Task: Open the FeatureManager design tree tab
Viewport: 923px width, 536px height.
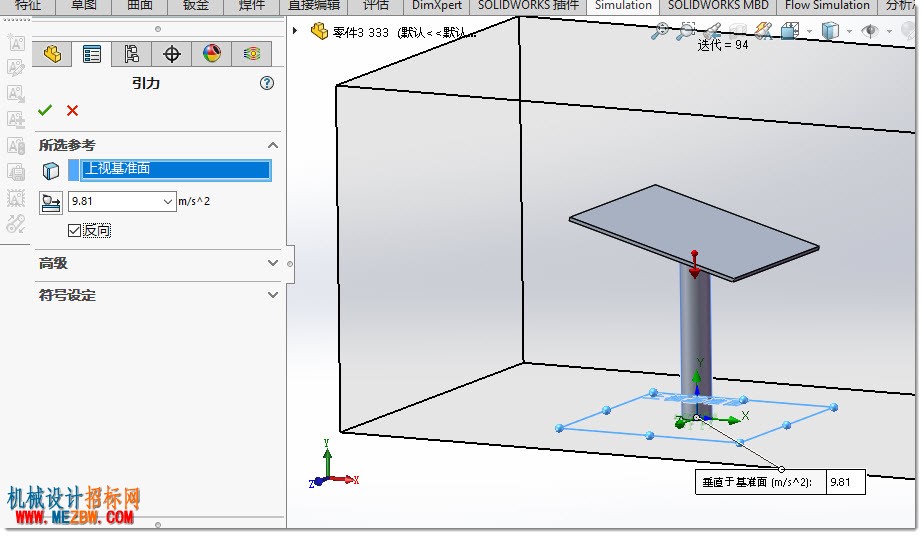Action: 52,54
